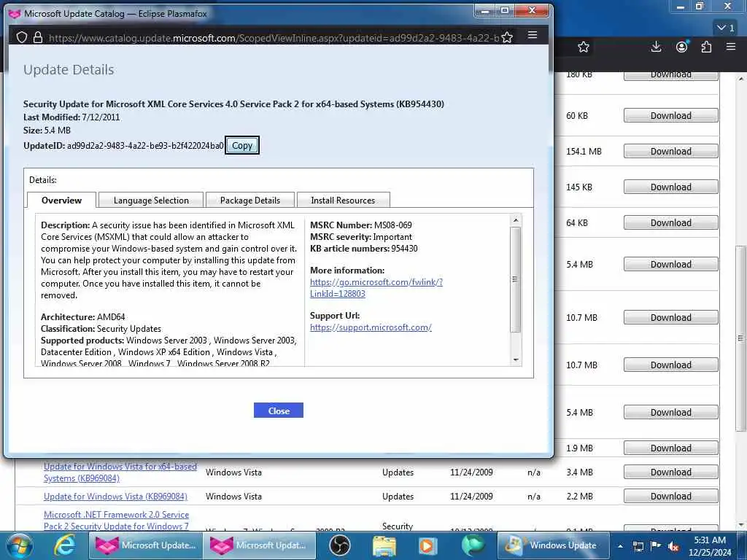Viewport: 747px width, 560px height.
Task: Click the MSRC Number MS08-069 text
Action: point(360,225)
